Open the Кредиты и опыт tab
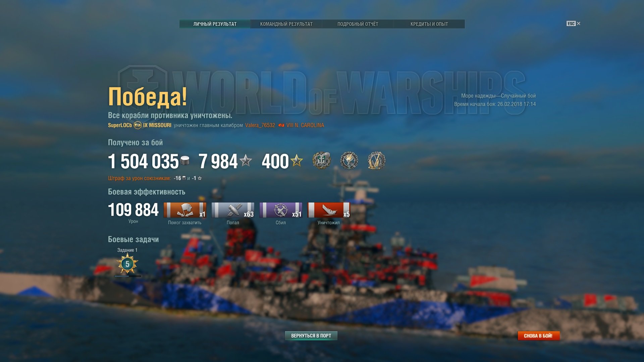644x362 pixels. (x=429, y=24)
